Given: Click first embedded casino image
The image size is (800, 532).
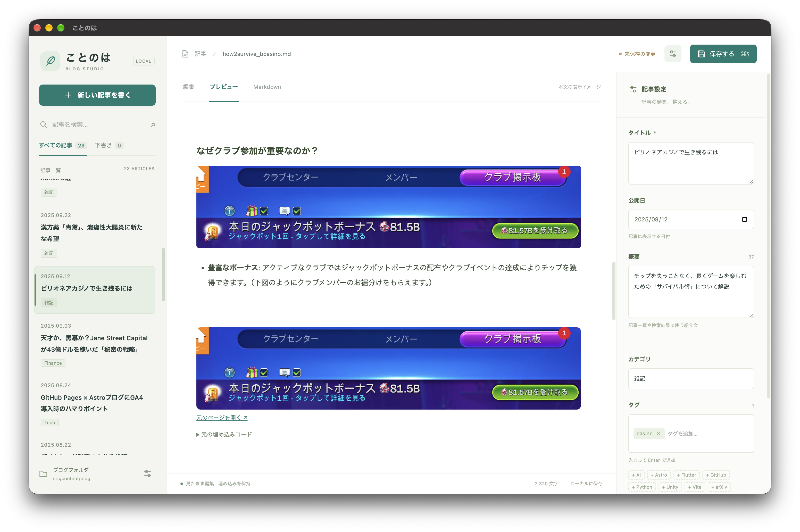Looking at the screenshot, I should click(x=388, y=207).
